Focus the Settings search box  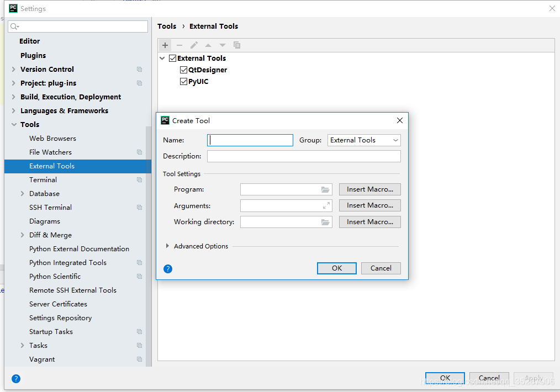tap(78, 27)
